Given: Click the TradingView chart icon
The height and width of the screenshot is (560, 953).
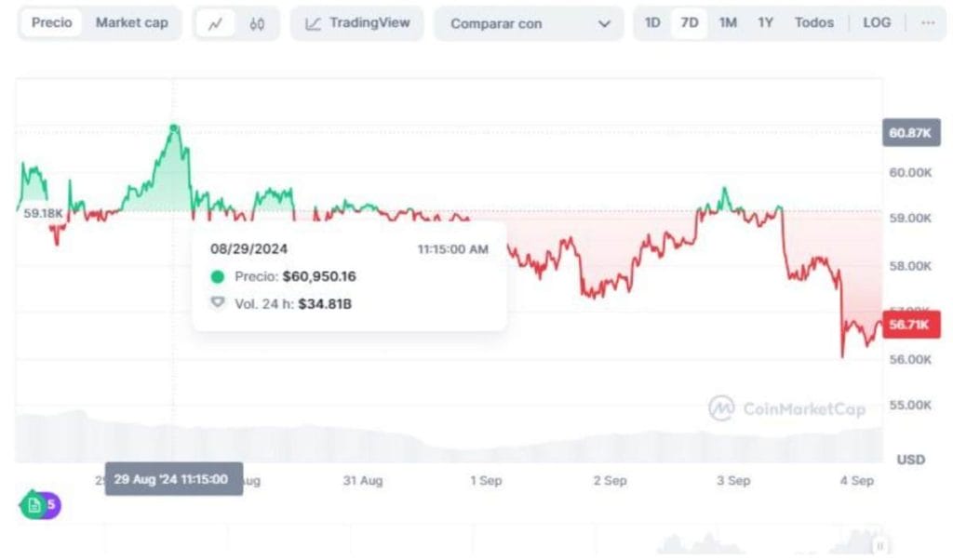Looking at the screenshot, I should pos(313,24).
